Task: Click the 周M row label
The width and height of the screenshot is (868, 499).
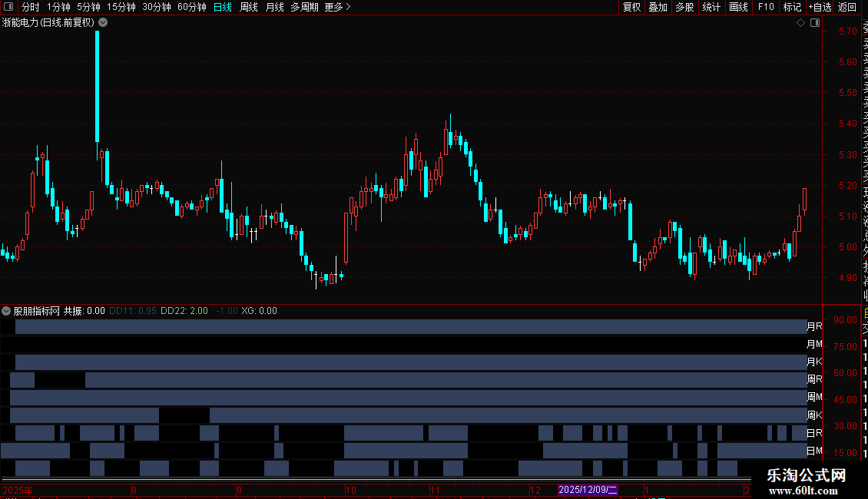Action: [814, 397]
